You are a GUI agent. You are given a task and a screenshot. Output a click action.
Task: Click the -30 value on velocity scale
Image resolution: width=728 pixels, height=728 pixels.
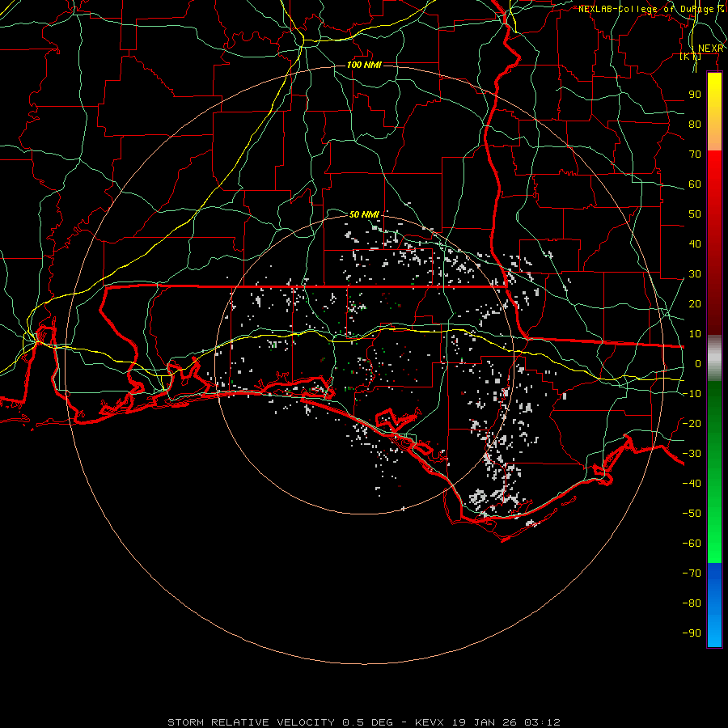[x=692, y=454]
